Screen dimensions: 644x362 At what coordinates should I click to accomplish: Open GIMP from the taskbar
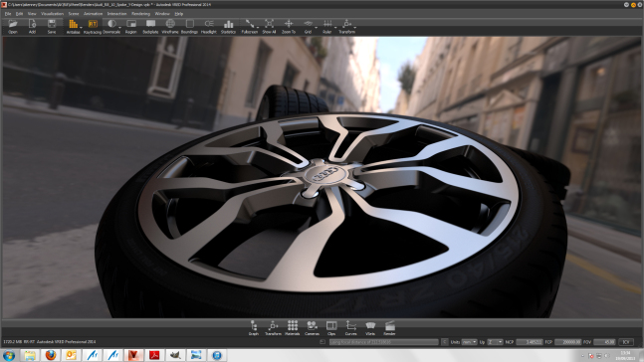pos(175,355)
